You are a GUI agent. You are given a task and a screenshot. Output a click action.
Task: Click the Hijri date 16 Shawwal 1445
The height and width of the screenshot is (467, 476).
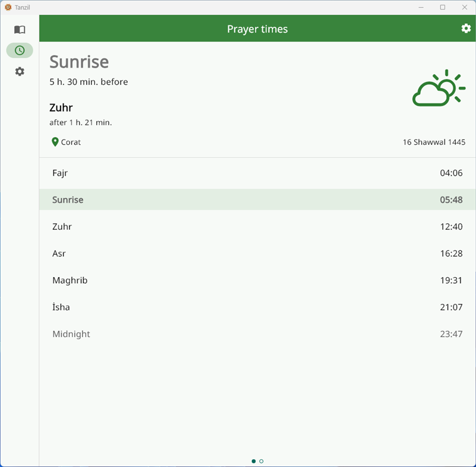434,142
